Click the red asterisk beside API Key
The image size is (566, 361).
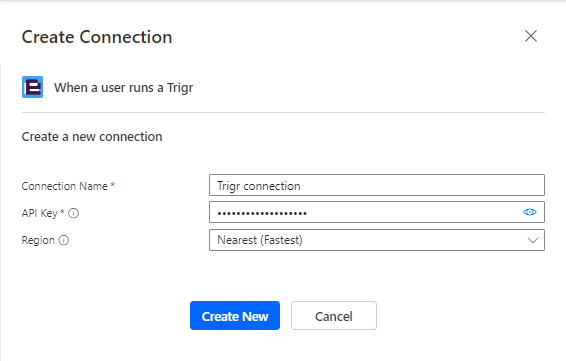62,212
